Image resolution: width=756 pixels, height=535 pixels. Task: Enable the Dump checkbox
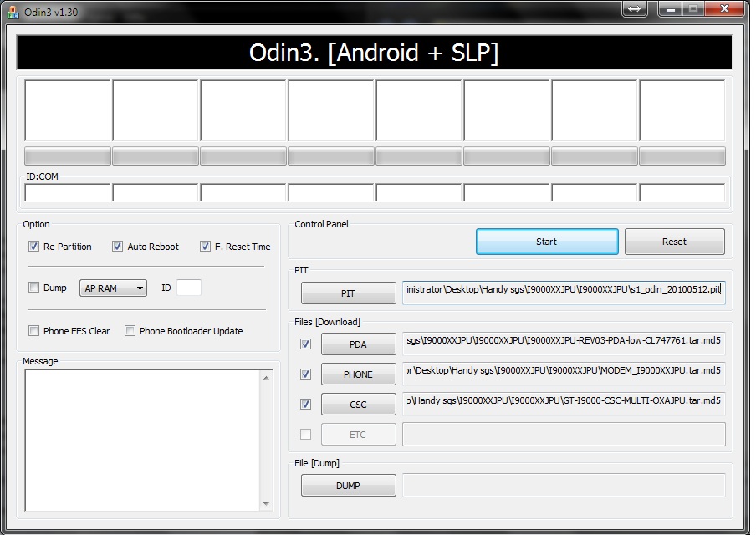click(33, 288)
